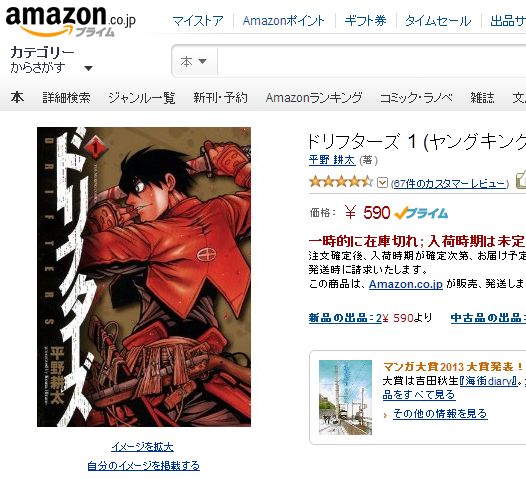Expand the カテゴリーからさがす menu arrow
The image size is (526, 479).
coord(89,68)
